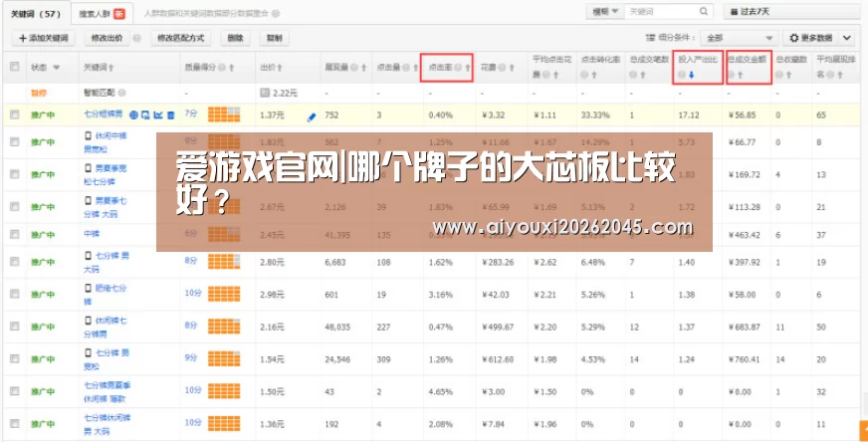The image size is (868, 442).
Task: Open the keyword link 七分裤男夏季休闲裤 薄款
Action: pos(107,391)
